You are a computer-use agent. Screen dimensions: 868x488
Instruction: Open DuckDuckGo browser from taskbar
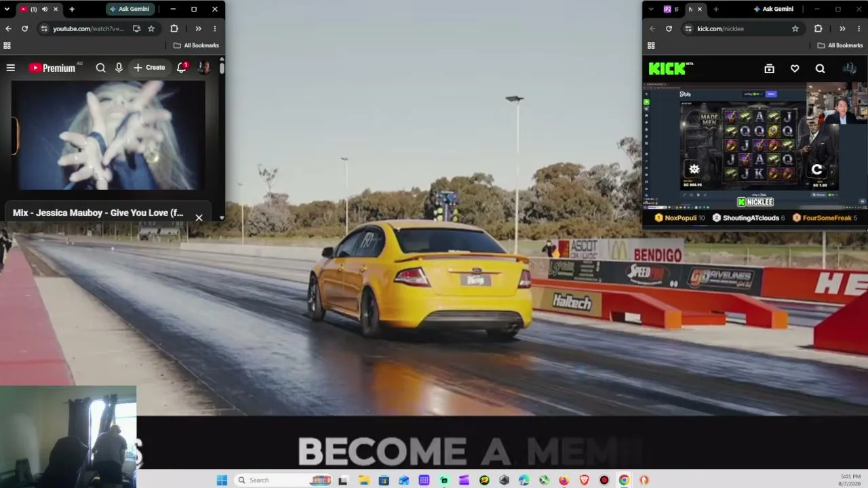coord(644,480)
